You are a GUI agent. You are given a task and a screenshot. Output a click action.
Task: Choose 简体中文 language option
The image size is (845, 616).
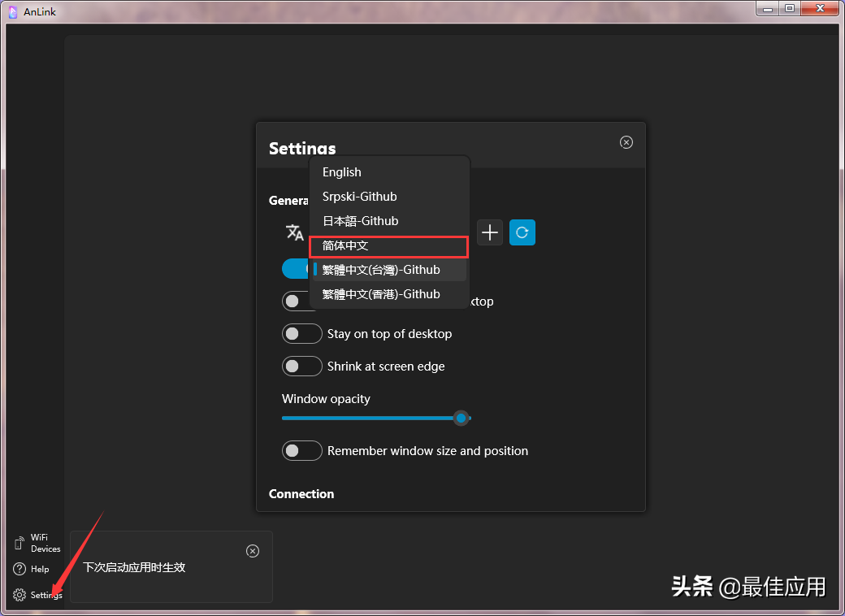389,245
